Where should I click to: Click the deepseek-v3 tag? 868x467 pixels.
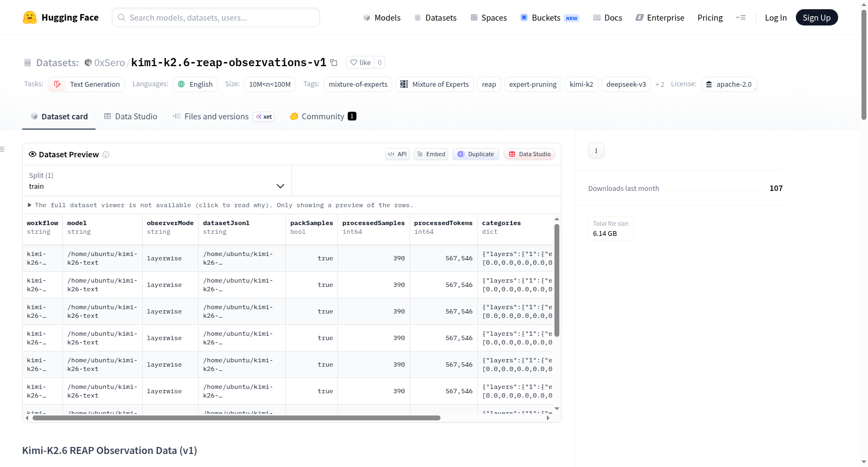626,84
